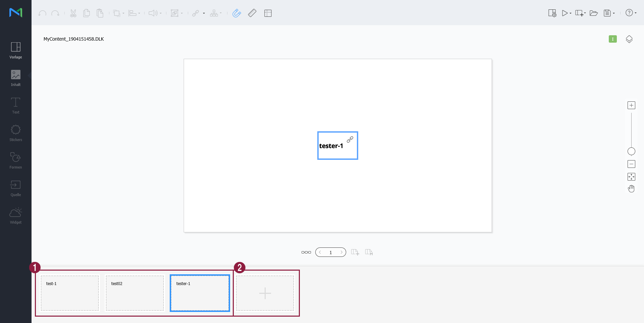Open the Inhalt panel in the sidebar
644x323 pixels.
pyautogui.click(x=16, y=78)
